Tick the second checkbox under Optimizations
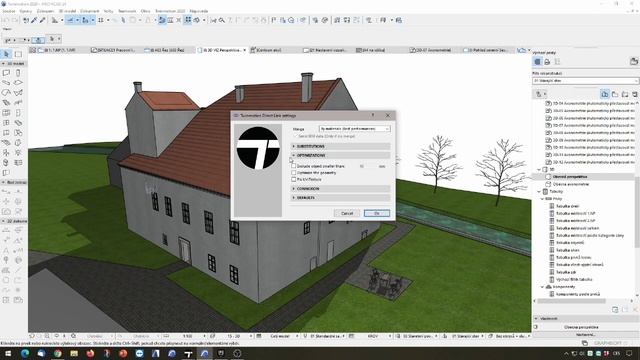This screenshot has width=640, height=360. pos(293,173)
